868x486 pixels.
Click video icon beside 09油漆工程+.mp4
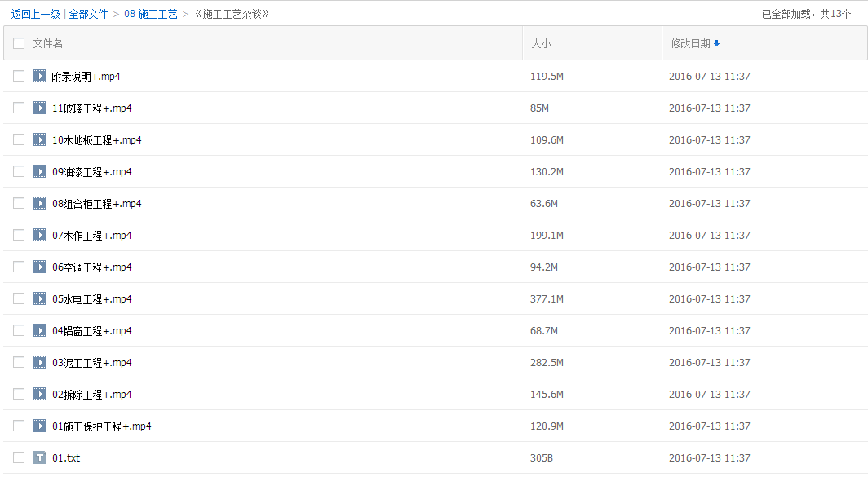(40, 172)
